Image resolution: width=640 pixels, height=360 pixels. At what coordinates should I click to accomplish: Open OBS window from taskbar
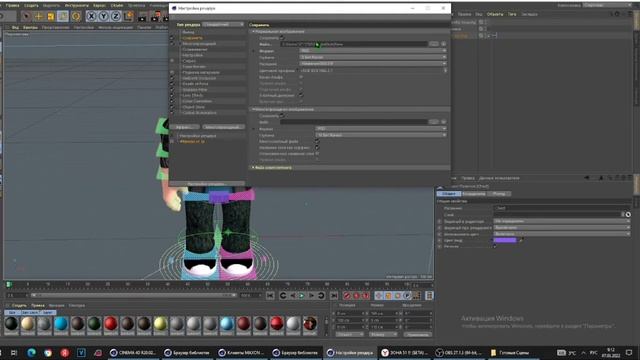458,353
